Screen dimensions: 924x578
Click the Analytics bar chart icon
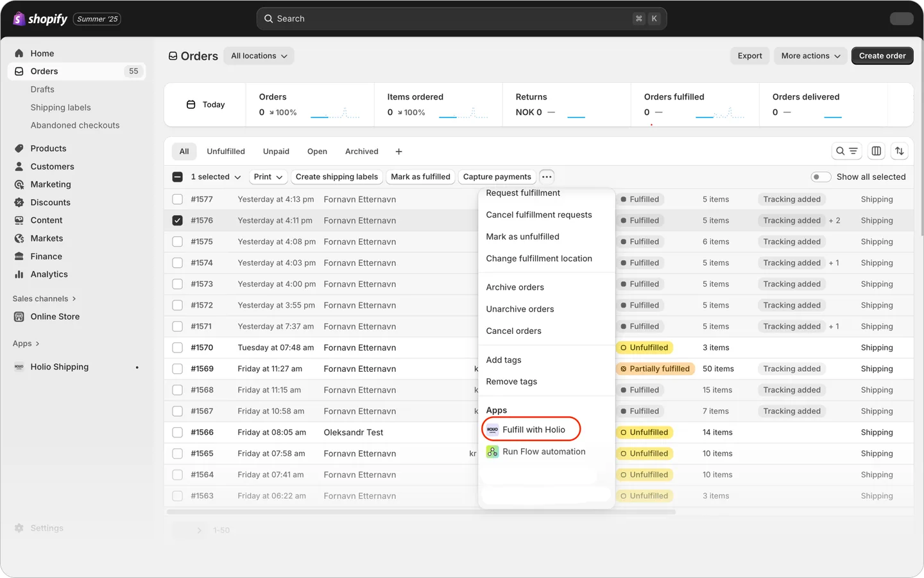tap(19, 274)
